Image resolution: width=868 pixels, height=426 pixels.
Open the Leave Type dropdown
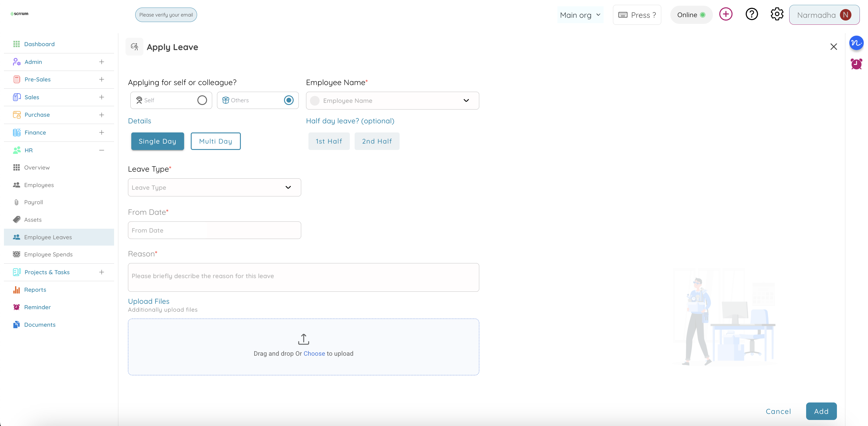(214, 188)
